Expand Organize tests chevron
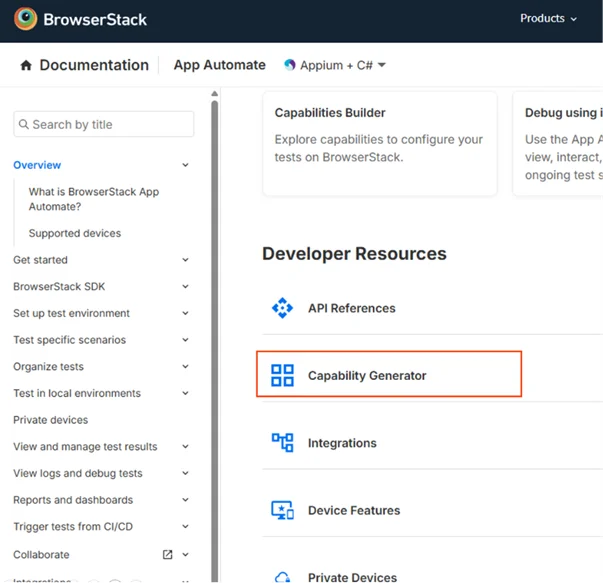The image size is (603, 583). tap(185, 366)
